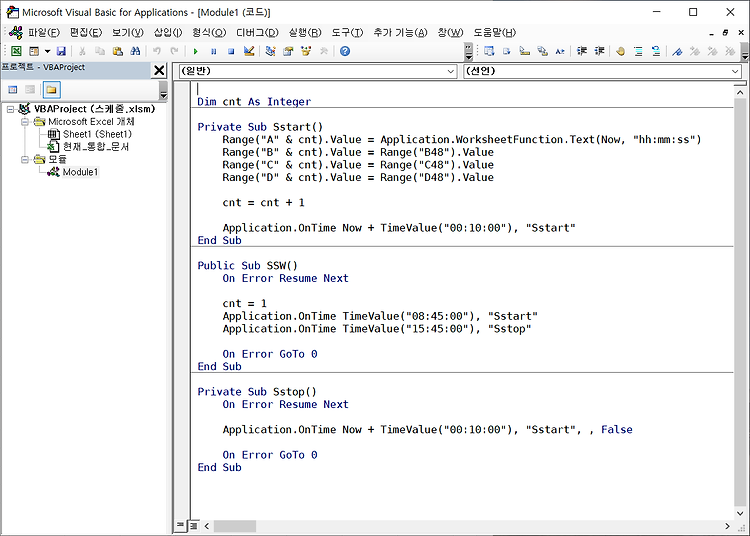Expand Edit toolbar overflow options arrow
The image size is (750, 536).
745,52
